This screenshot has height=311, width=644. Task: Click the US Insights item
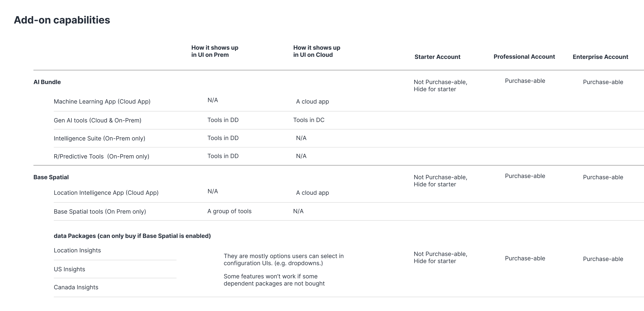(x=69, y=269)
